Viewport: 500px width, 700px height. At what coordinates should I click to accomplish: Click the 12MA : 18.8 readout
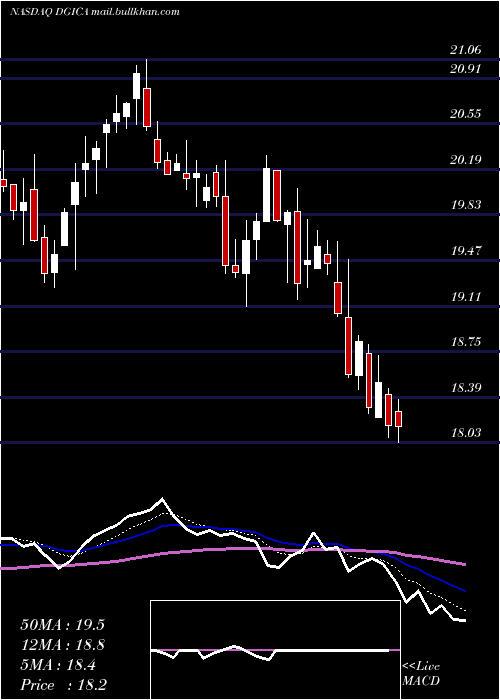62,645
